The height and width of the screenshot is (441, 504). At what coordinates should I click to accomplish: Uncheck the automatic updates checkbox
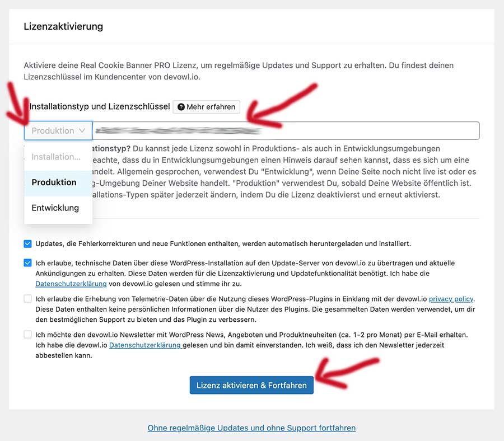28,244
